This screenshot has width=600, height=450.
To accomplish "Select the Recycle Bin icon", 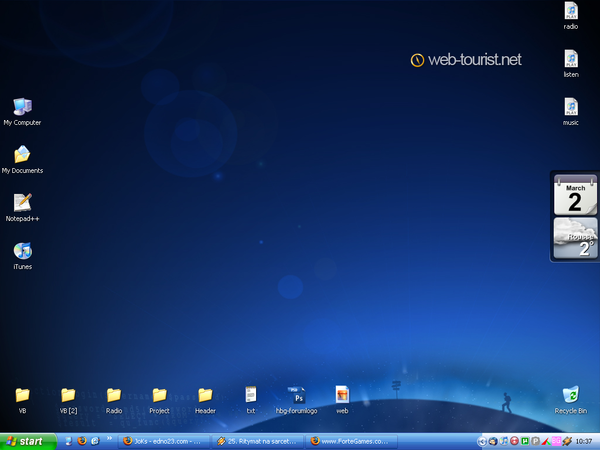I will (x=571, y=400).
